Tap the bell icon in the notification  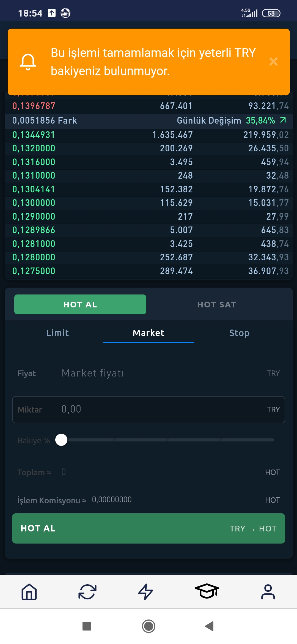28,62
